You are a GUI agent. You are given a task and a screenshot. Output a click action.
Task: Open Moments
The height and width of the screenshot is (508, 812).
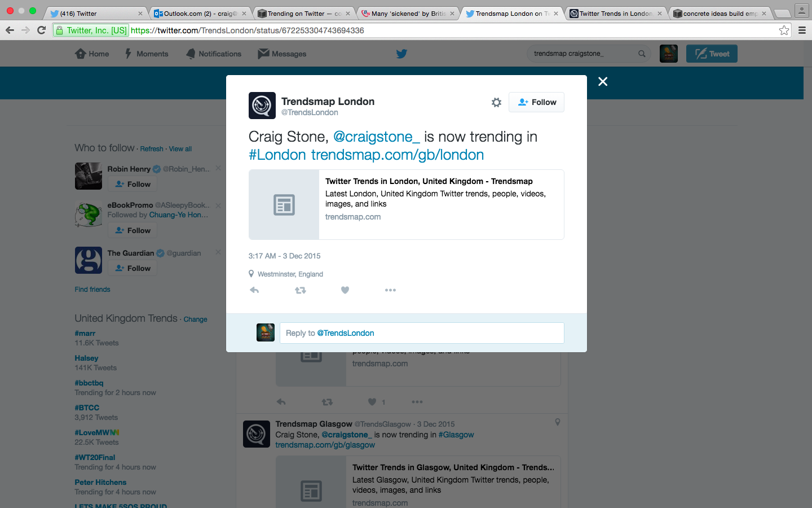pyautogui.click(x=146, y=54)
